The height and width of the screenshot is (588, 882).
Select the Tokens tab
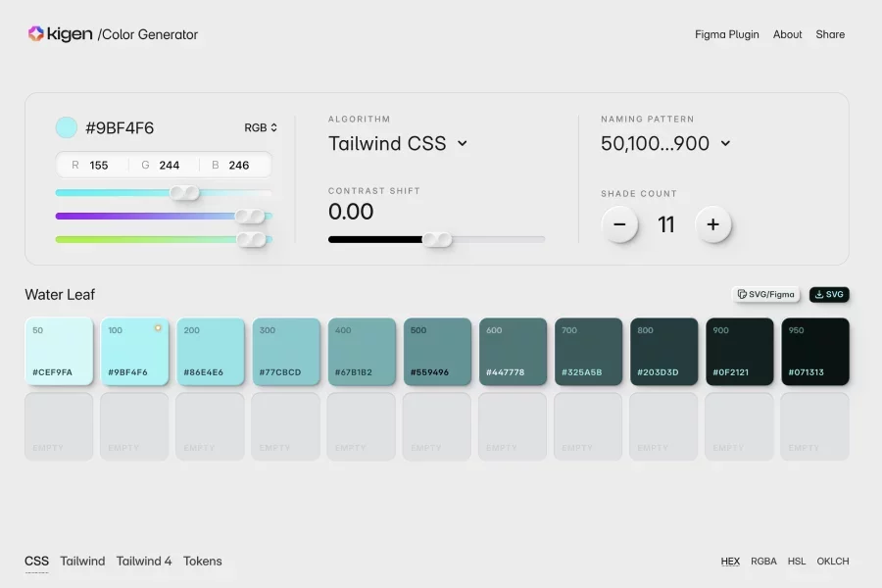tap(203, 562)
